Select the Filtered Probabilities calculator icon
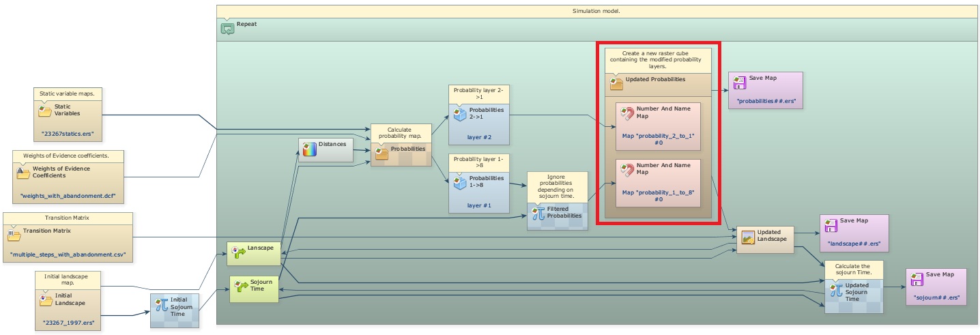Screen dimensions: 980x335 538,212
